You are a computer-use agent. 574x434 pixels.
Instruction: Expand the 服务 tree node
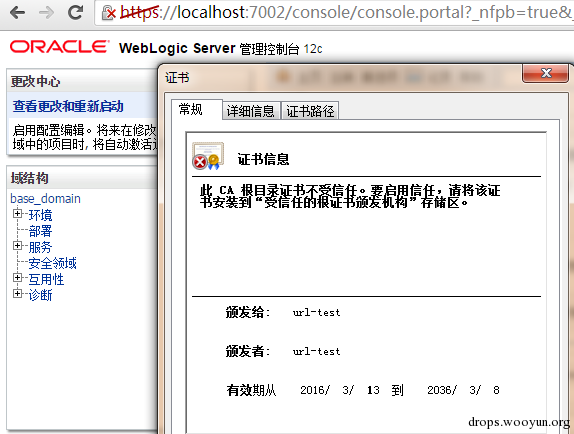point(17,246)
